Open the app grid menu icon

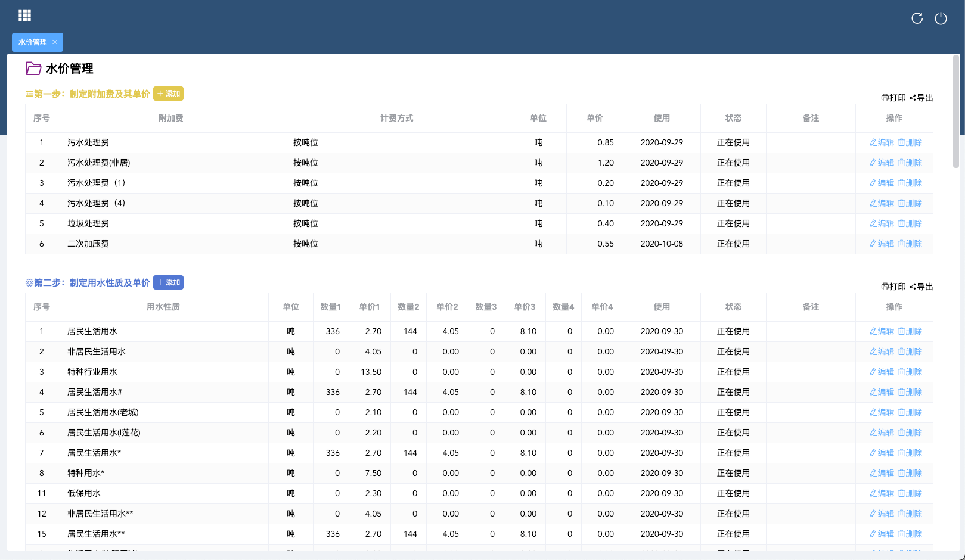pos(24,15)
